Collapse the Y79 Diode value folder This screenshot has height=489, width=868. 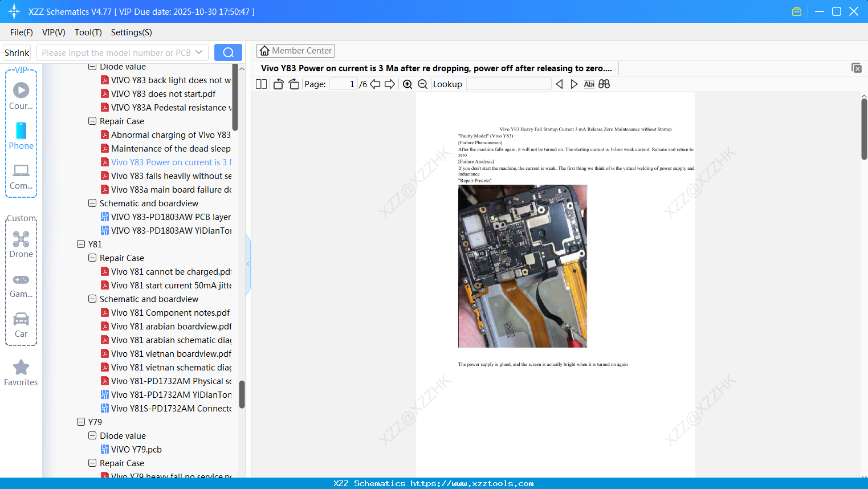92,436
